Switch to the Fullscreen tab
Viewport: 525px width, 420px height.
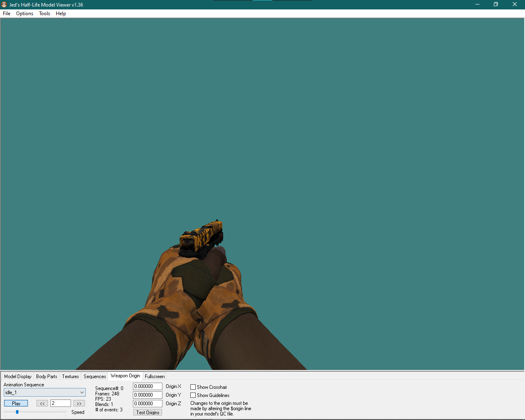point(155,377)
